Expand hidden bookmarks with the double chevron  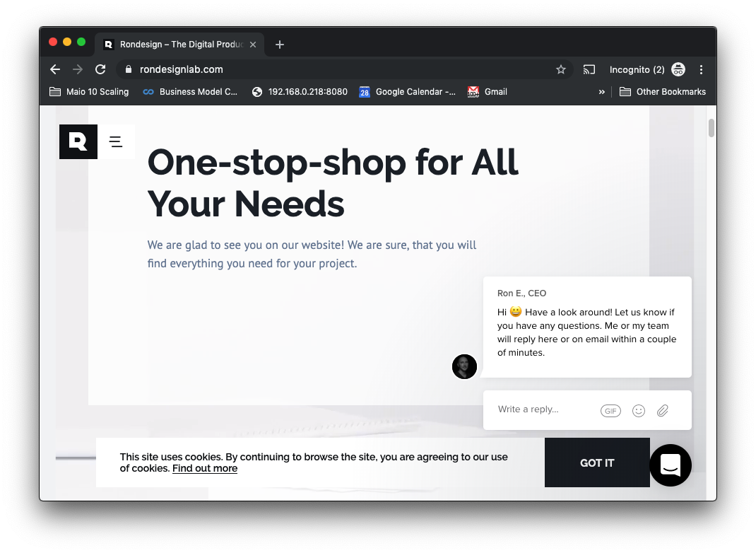point(601,92)
